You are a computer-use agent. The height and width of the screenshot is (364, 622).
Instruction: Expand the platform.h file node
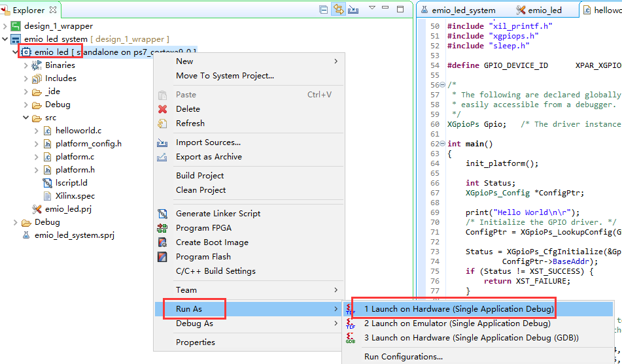click(36, 170)
